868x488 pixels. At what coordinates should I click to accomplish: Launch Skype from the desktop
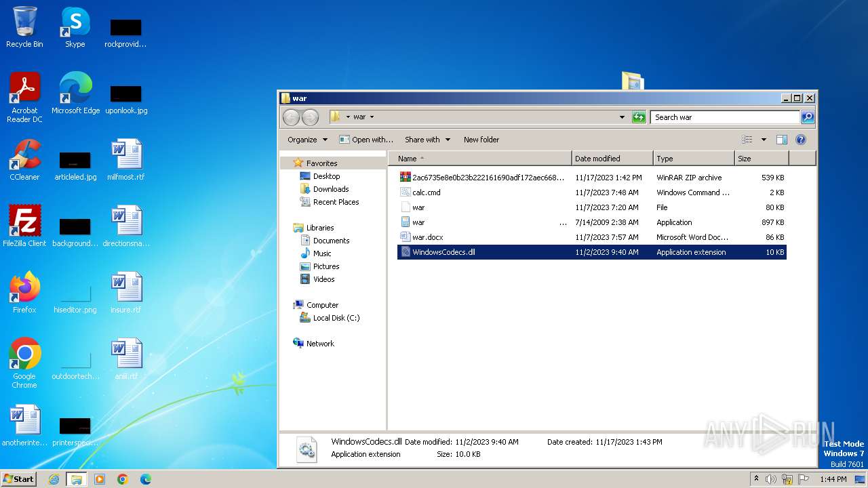(x=75, y=27)
